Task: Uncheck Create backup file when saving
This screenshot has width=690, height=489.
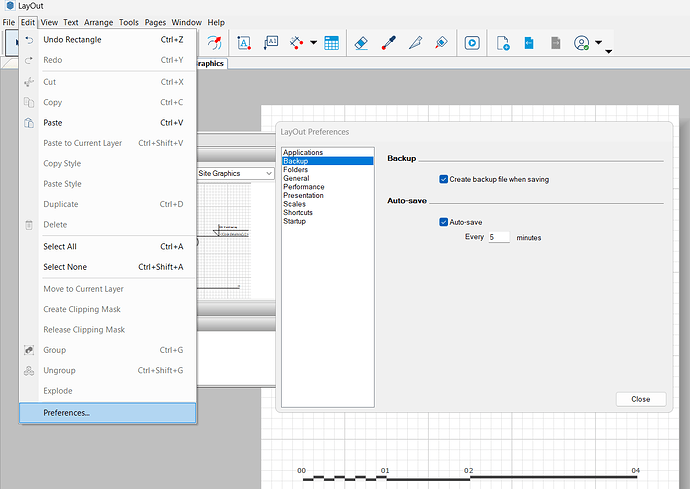Action: (444, 179)
